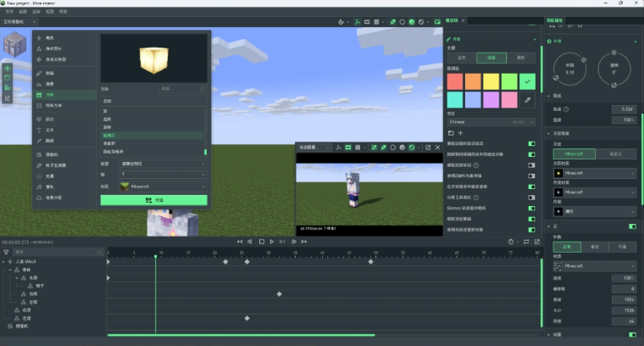
Task: Select the Character option in workbench menu
Action: click(x=64, y=38)
